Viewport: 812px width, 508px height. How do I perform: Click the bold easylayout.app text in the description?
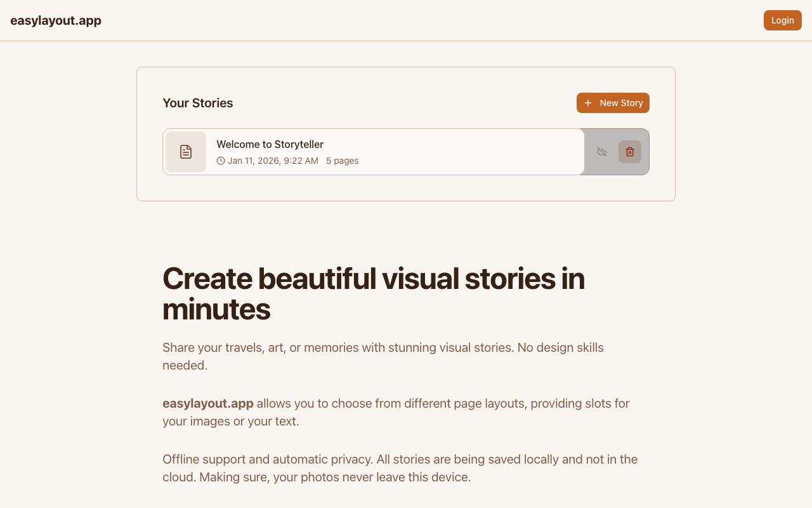tap(208, 403)
